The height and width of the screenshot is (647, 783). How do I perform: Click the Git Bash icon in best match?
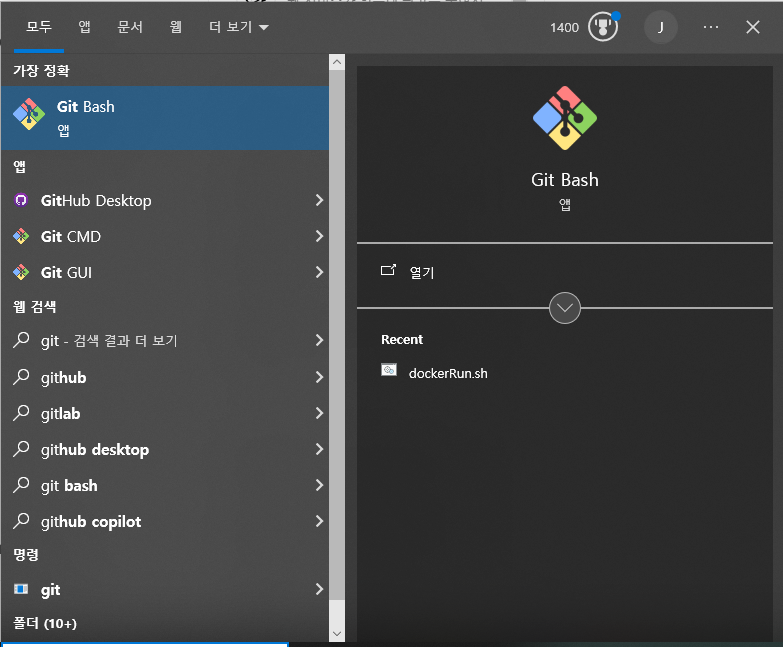[28, 114]
